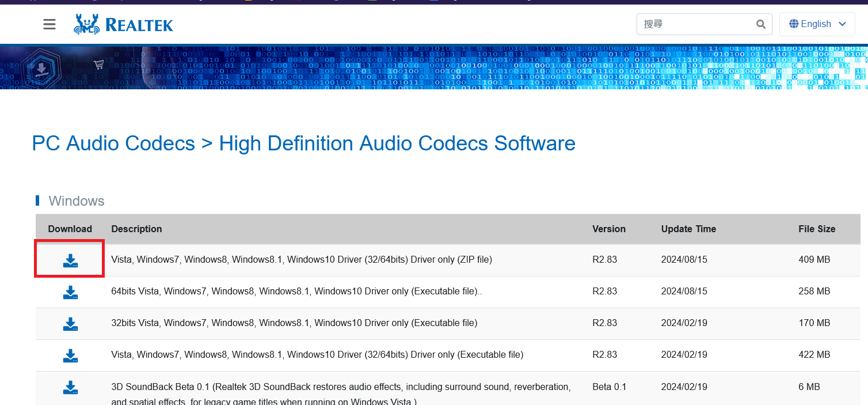The image size is (868, 405).
Task: Select the Windows section heading
Action: click(x=77, y=201)
